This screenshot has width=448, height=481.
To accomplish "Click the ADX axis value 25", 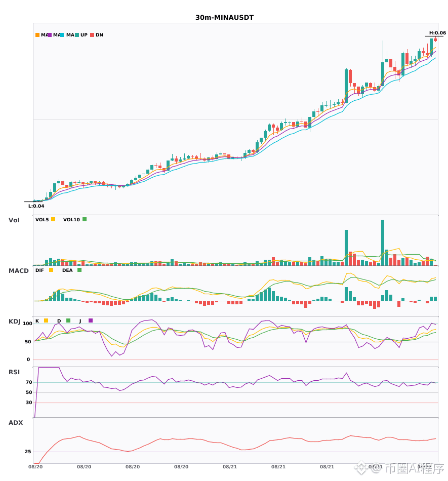I will tap(28, 452).
